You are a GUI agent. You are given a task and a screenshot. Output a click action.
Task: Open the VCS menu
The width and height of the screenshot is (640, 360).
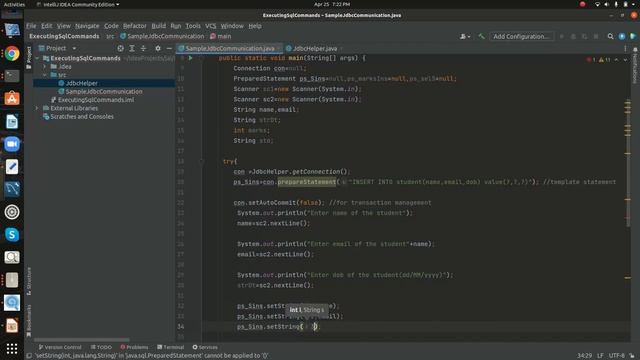point(211,26)
